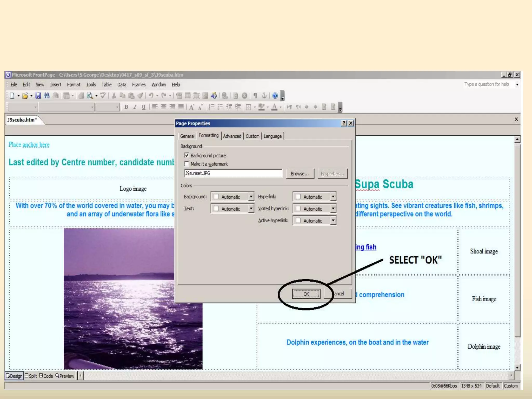Screen dimensions: 532x399
Task: Click the Text color Automatic swatch
Action: (x=216, y=209)
